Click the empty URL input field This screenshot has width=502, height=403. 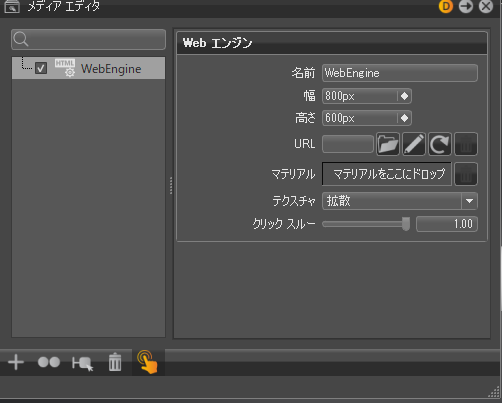coord(348,144)
